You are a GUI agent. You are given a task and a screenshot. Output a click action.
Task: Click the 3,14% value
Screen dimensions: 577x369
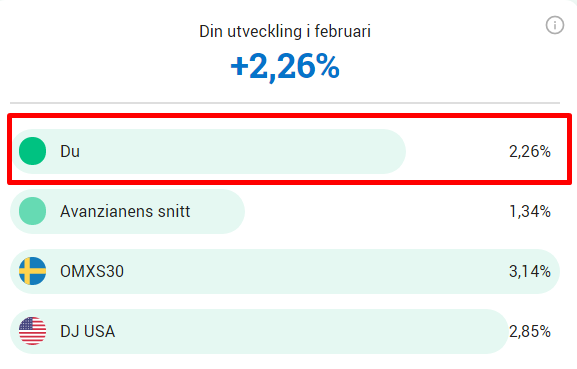530,271
